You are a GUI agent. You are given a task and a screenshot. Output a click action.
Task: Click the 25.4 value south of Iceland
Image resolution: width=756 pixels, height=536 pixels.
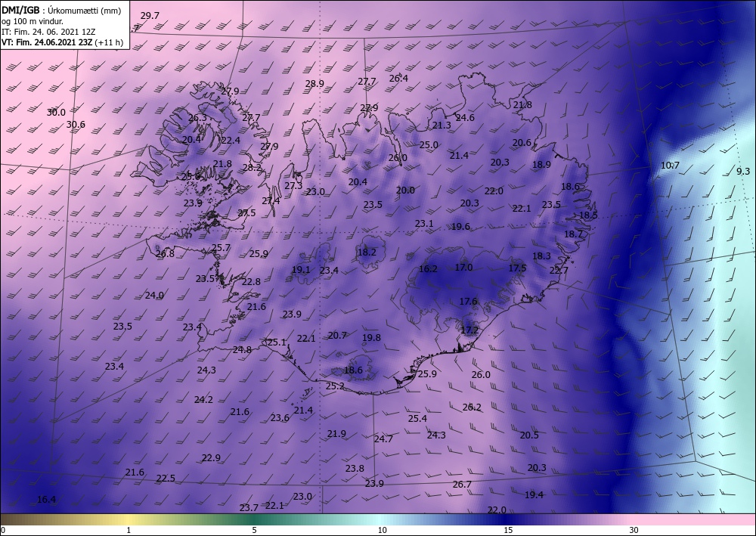417,419
